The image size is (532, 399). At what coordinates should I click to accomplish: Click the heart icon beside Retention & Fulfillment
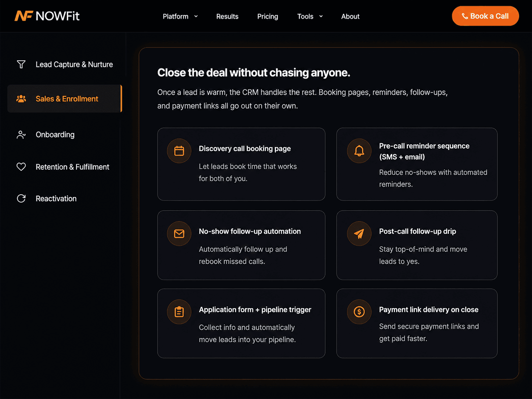[x=21, y=167]
